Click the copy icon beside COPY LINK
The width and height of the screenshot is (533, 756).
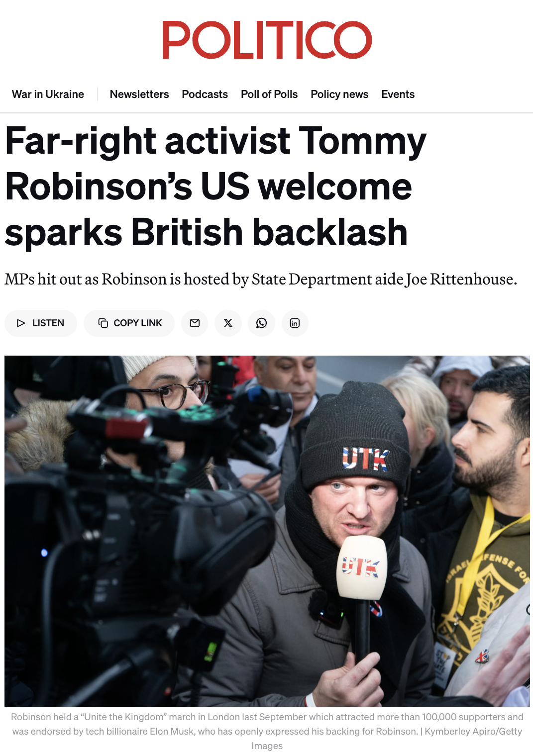click(x=103, y=323)
